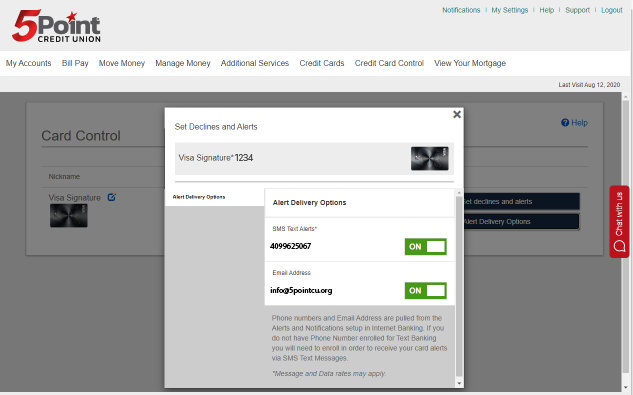Toggle Email Address alert switch off
The height and width of the screenshot is (395, 633).
(425, 291)
